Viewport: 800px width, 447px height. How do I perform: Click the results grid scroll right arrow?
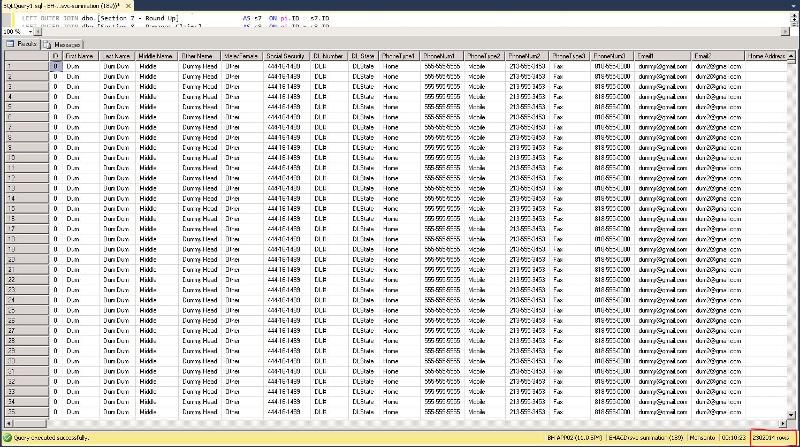click(783, 423)
